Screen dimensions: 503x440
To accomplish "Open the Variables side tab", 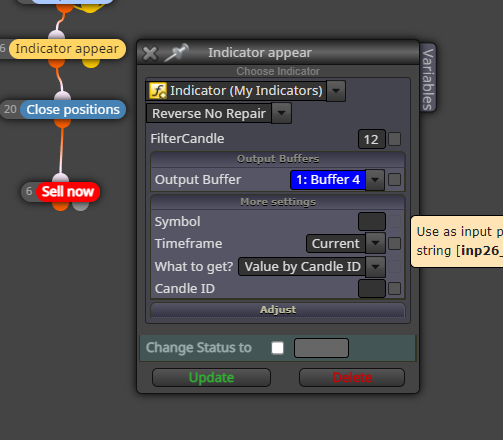I will [428, 79].
